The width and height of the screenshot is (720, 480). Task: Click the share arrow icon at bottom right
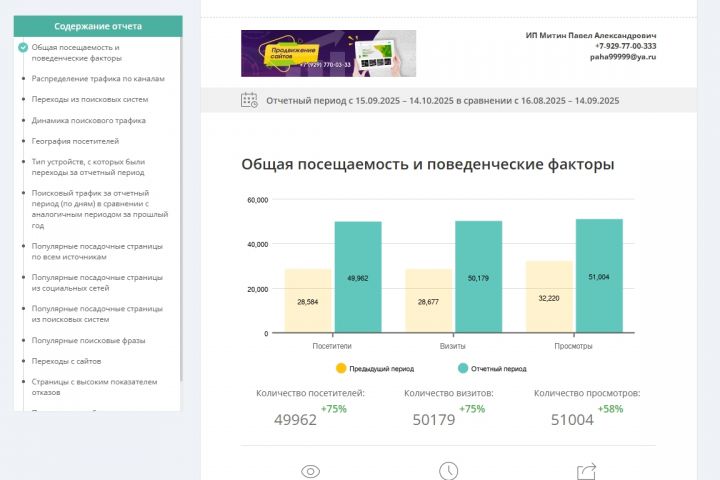(x=586, y=471)
